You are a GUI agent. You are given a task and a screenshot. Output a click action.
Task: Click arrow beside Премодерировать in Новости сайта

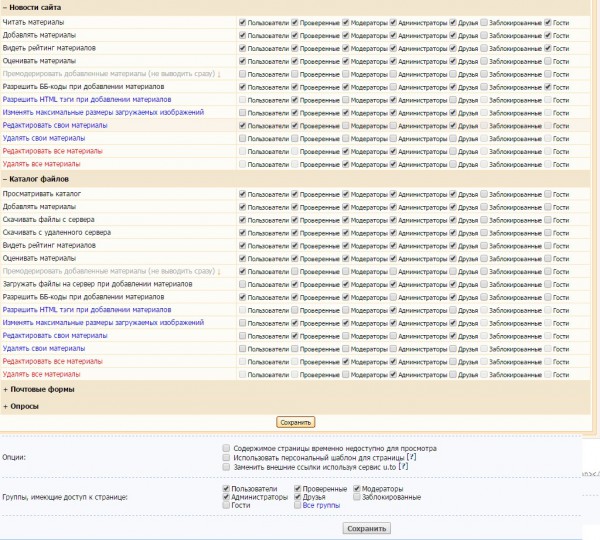219,74
